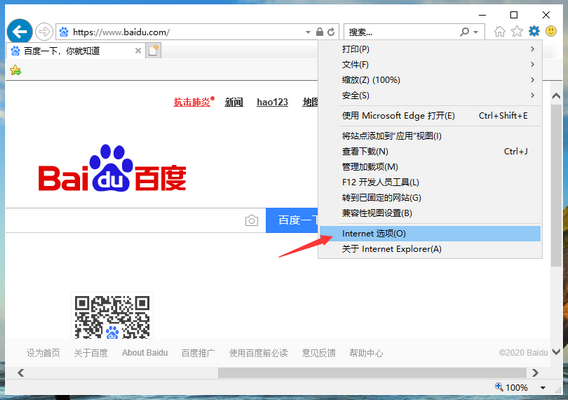Click horizontal scrollbar left arrow
This screenshot has height=400, width=568.
pyautogui.click(x=21, y=372)
